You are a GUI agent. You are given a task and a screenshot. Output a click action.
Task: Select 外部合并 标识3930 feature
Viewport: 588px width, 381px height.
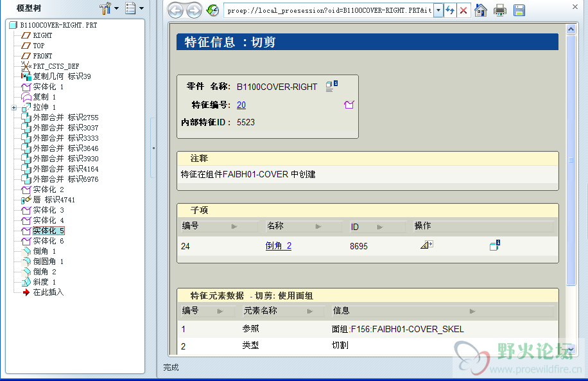point(65,159)
